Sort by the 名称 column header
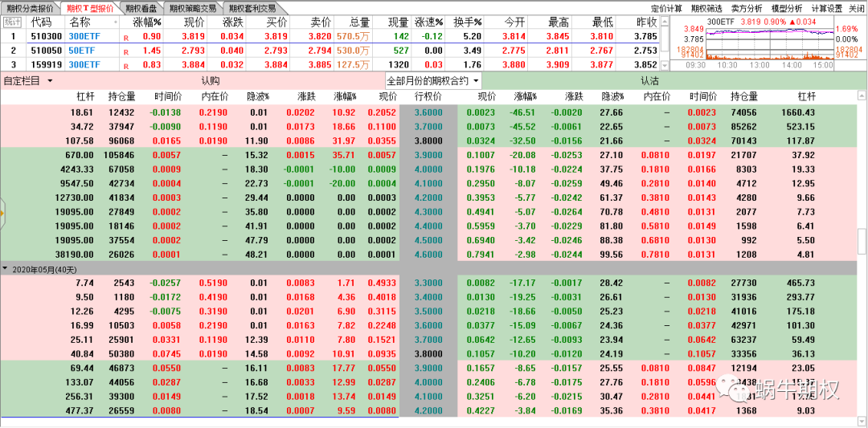 coord(80,22)
